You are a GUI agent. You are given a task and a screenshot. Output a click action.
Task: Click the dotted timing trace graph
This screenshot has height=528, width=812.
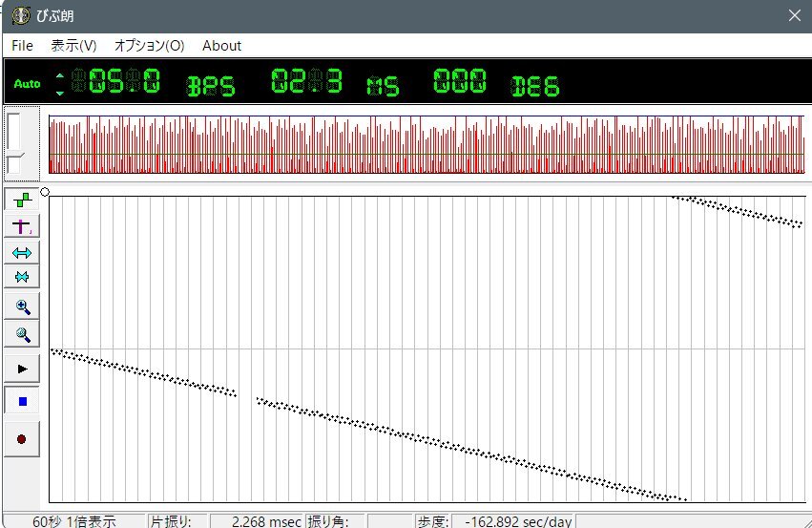[427, 349]
